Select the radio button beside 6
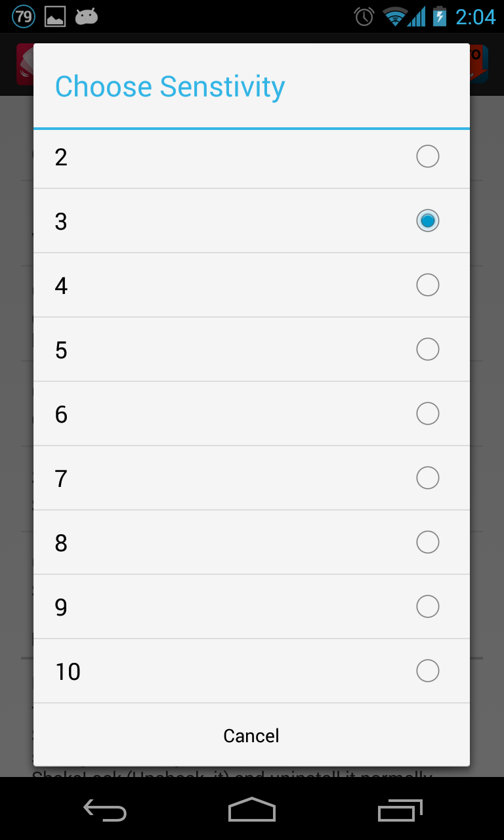This screenshot has height=840, width=504. [427, 413]
